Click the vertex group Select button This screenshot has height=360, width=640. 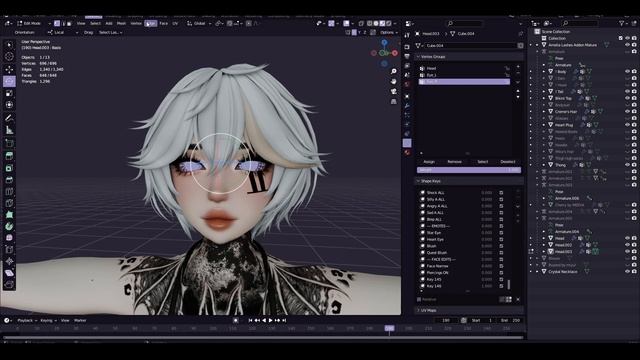coord(482,162)
